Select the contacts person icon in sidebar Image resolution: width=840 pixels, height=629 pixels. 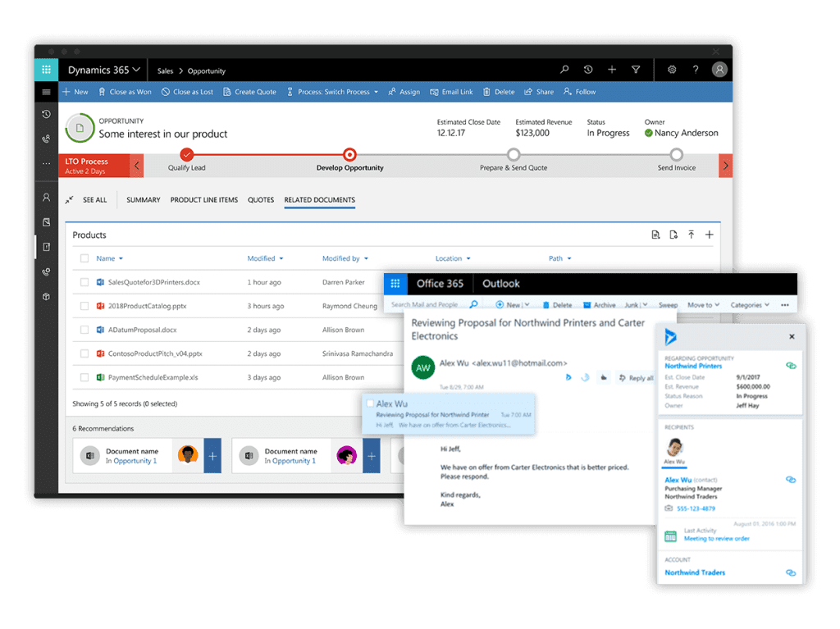click(47, 198)
